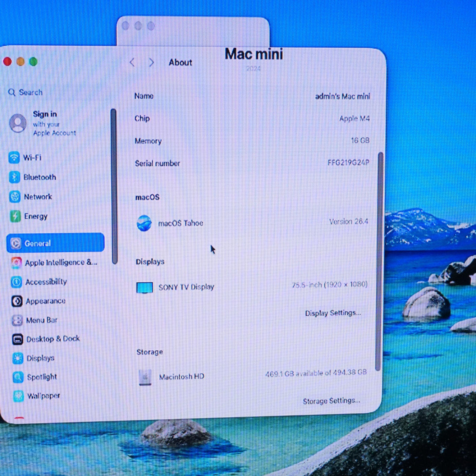The image size is (476, 476).
Task: Click the "Memory" label
Action: coord(148,141)
